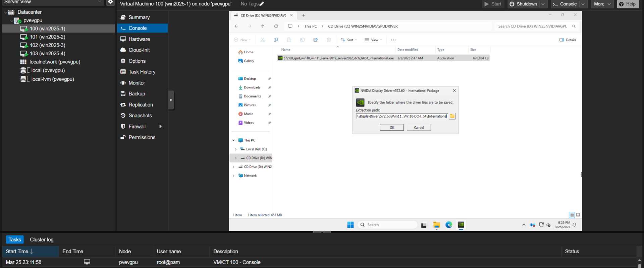Click the Explorer search box
The image size is (644, 268).
(536, 26)
